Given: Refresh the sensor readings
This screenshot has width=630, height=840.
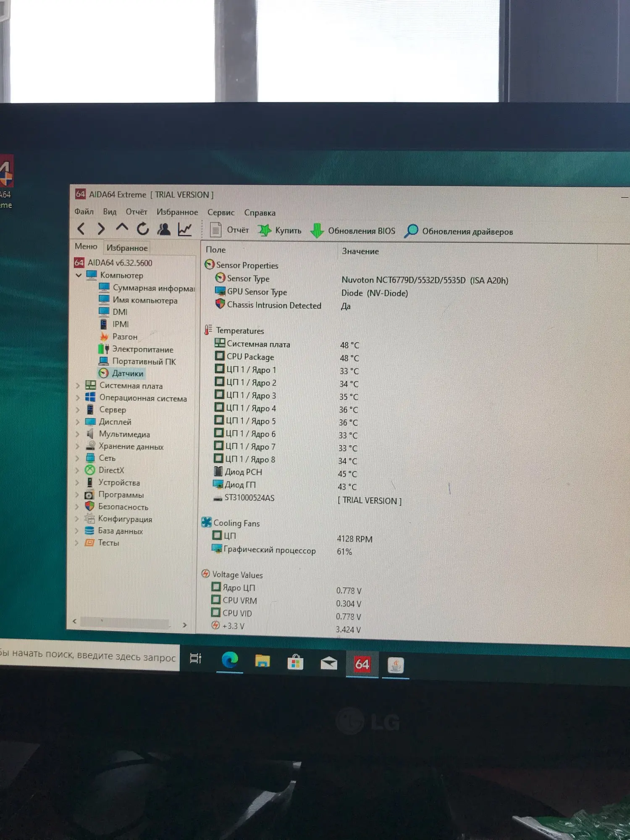Looking at the screenshot, I should pos(143,229).
